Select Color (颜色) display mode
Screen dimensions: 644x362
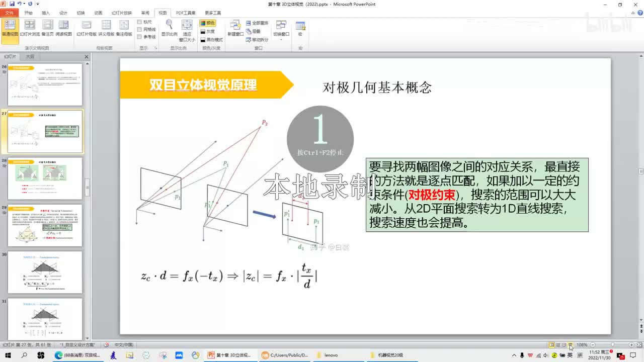pyautogui.click(x=208, y=23)
